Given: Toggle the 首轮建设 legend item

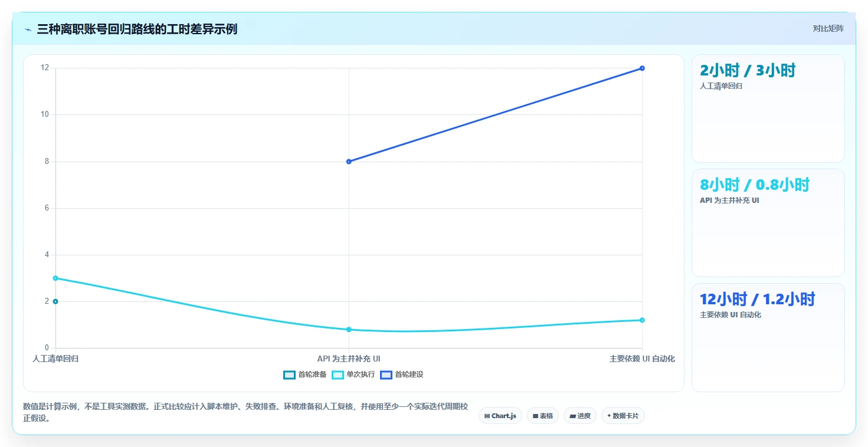Looking at the screenshot, I should [x=402, y=374].
